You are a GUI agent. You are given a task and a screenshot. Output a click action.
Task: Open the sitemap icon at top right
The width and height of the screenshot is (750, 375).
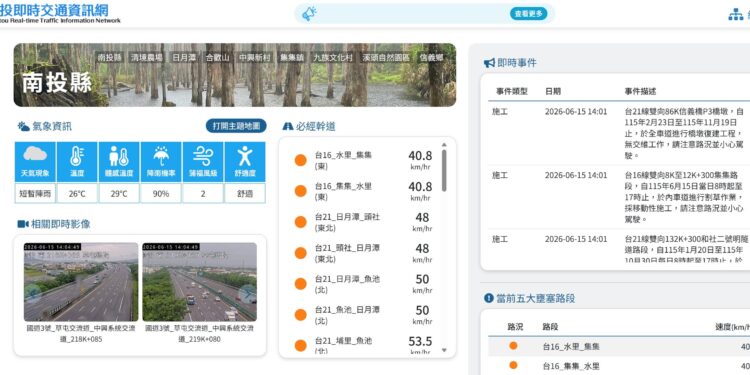(x=736, y=14)
